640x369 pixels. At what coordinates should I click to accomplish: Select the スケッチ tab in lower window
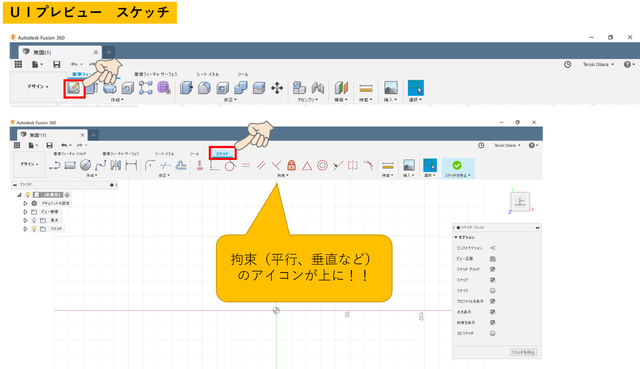[222, 153]
